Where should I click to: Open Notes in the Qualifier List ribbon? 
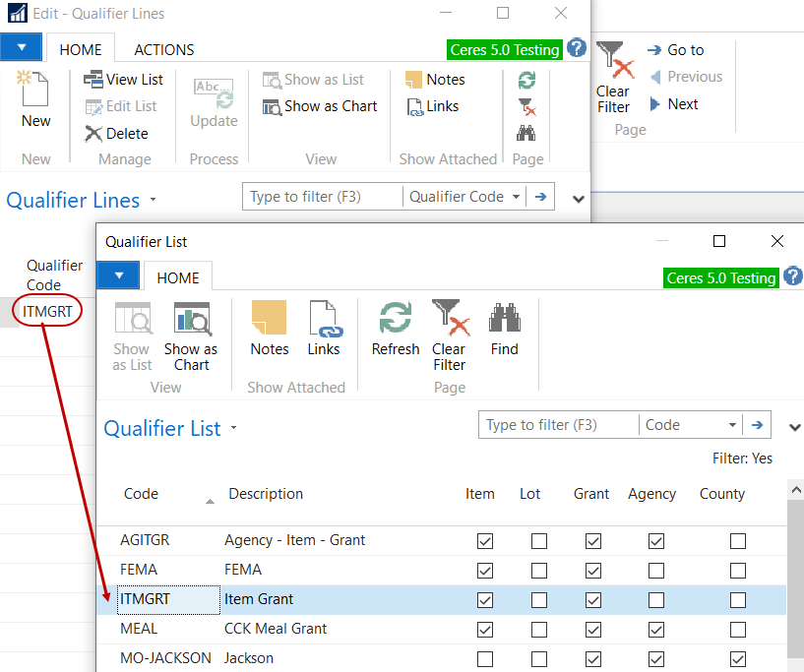click(269, 329)
